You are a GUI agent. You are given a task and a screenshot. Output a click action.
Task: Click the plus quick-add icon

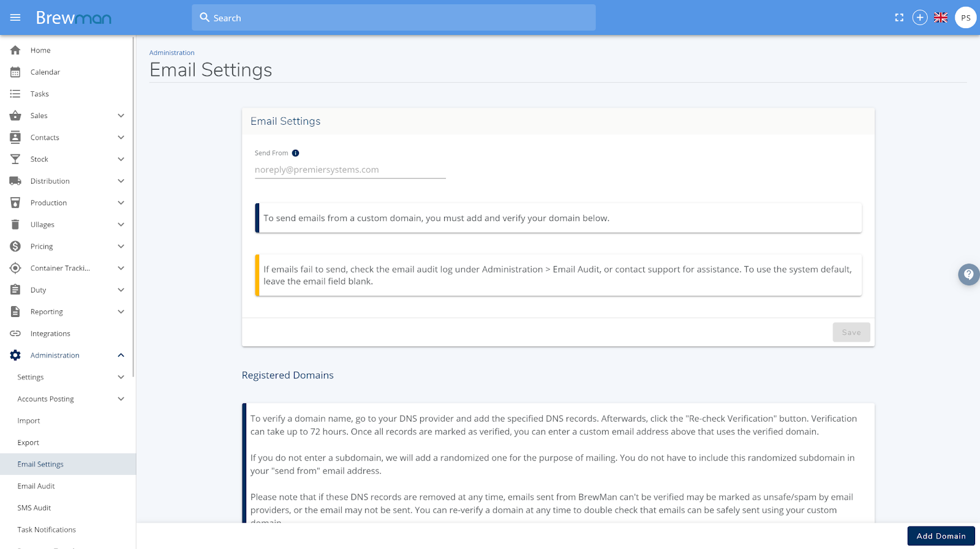point(920,18)
